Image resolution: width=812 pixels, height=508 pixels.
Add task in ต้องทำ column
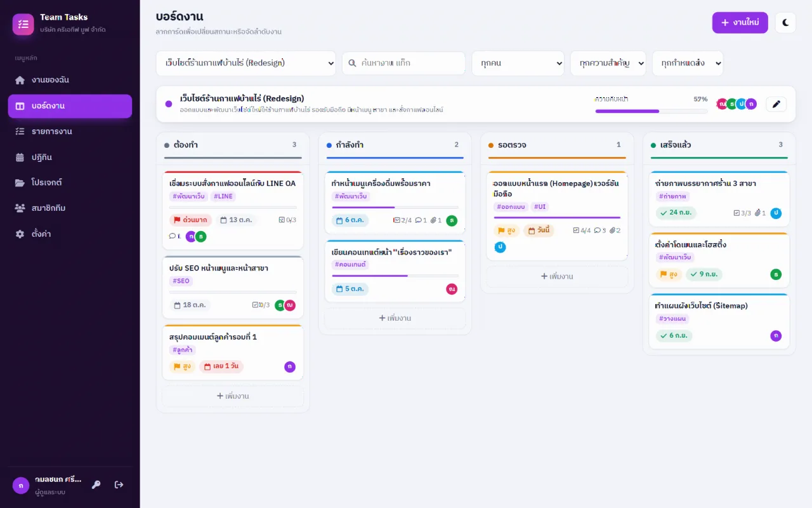[x=233, y=396]
